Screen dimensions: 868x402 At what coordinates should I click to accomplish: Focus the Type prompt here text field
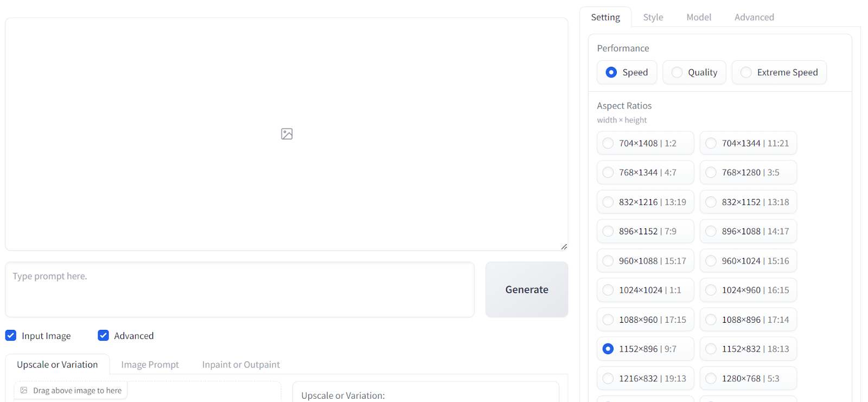click(x=240, y=290)
